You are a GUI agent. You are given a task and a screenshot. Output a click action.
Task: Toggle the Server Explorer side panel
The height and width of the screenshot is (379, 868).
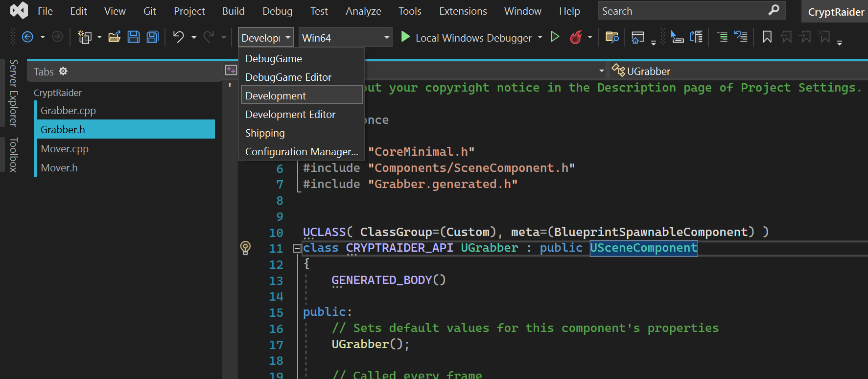click(x=13, y=93)
